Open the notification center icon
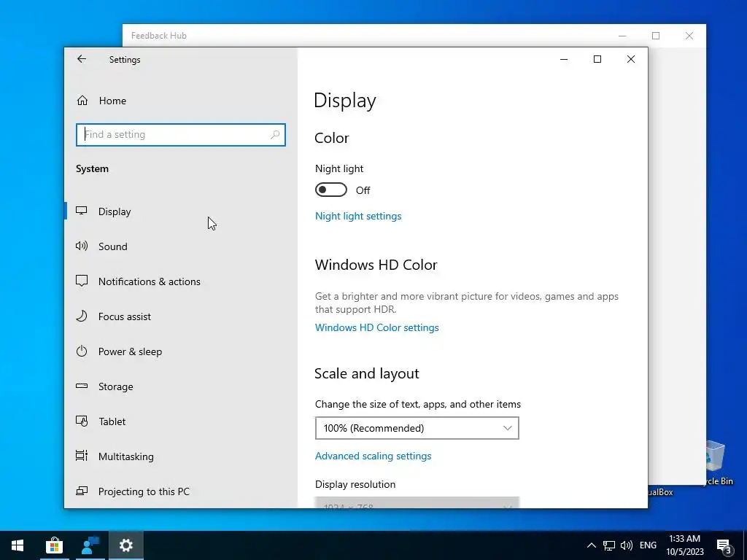Image resolution: width=747 pixels, height=560 pixels. point(724,546)
